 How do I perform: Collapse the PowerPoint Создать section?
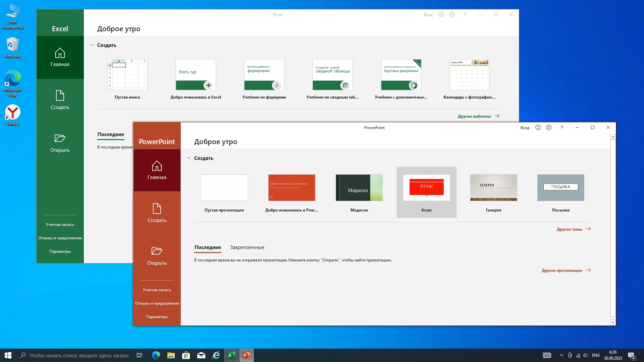click(189, 158)
